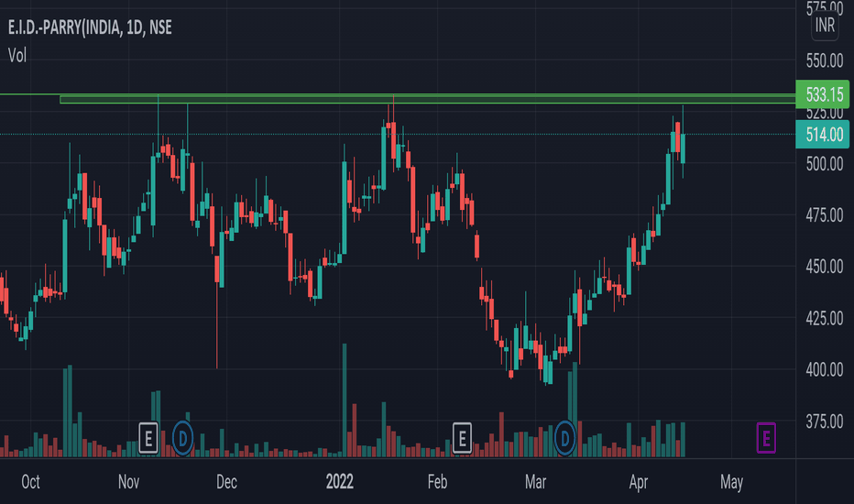The image size is (854, 504).
Task: Click the 375.00 price axis label
Action: pyautogui.click(x=825, y=421)
